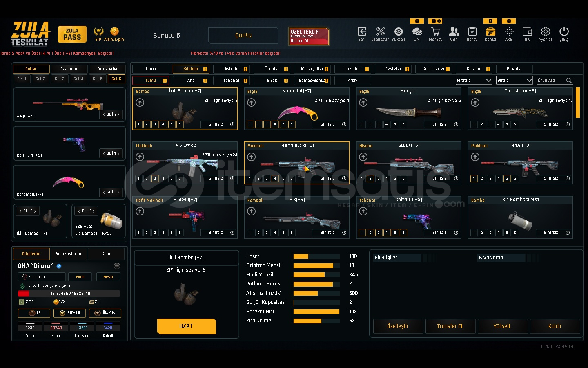
Task: Click the orange inventory scrollbar
Action: click(578, 102)
